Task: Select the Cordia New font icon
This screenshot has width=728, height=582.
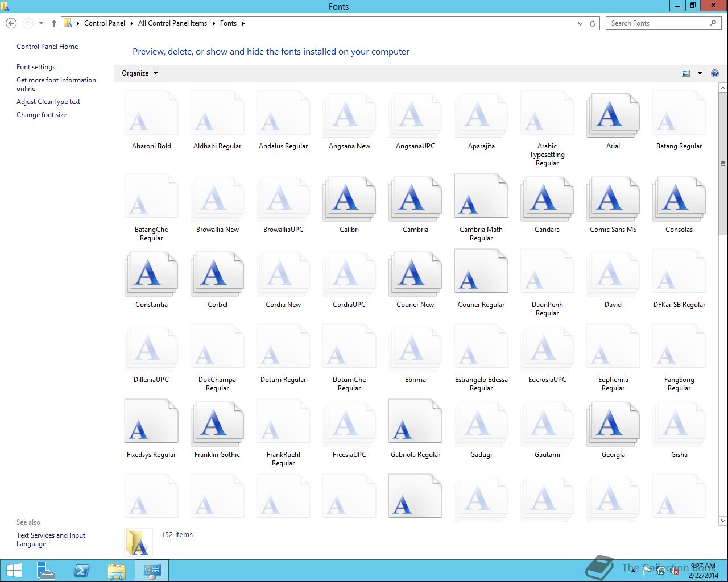Action: [x=283, y=275]
